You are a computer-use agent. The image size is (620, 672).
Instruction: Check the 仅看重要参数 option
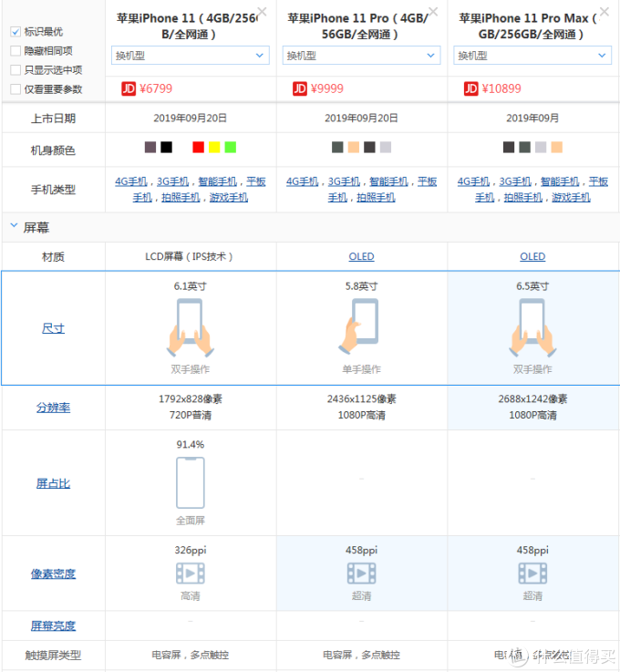(x=15, y=89)
